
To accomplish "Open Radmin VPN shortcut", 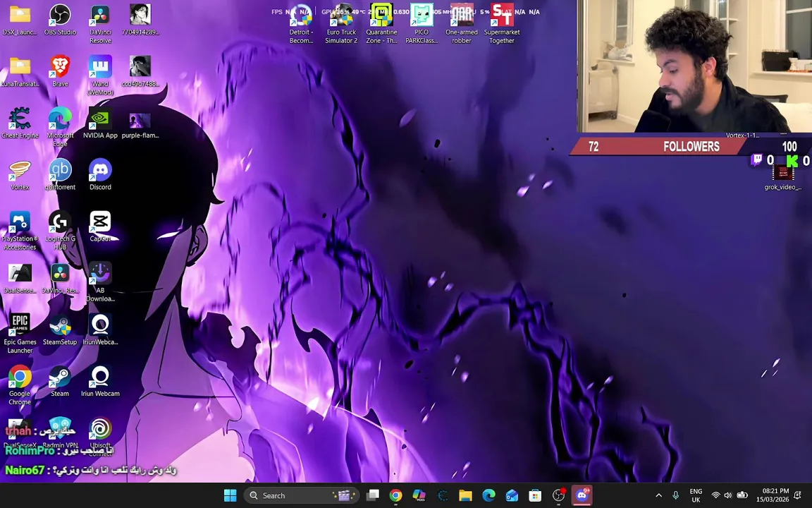I will click(60, 433).
